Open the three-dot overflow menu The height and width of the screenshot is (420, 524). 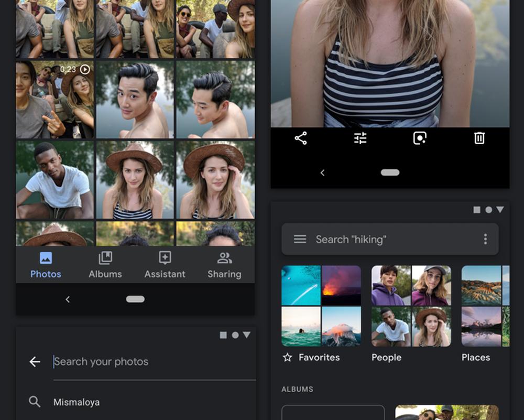485,240
